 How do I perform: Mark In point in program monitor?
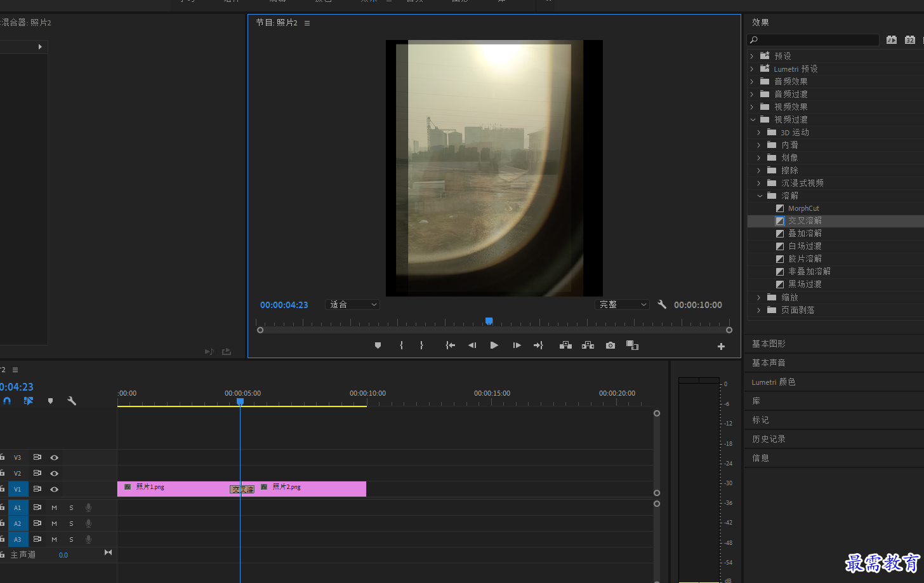(401, 345)
